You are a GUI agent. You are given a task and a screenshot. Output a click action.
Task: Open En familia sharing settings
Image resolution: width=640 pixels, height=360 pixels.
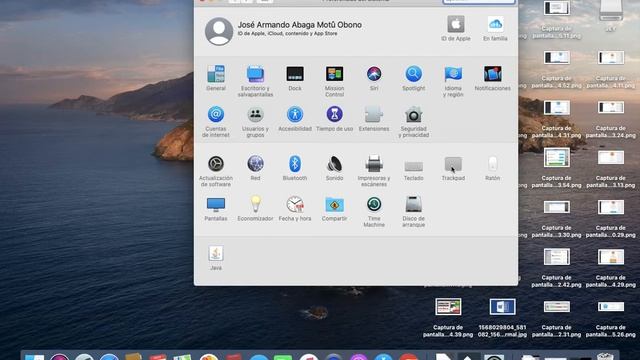click(495, 24)
